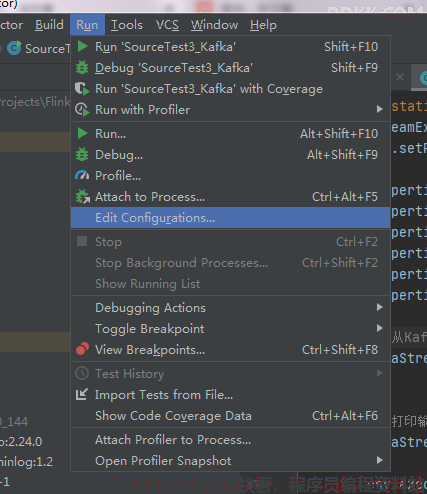
Task: Expand the Debugging Actions submenu arrow
Action: coord(379,307)
